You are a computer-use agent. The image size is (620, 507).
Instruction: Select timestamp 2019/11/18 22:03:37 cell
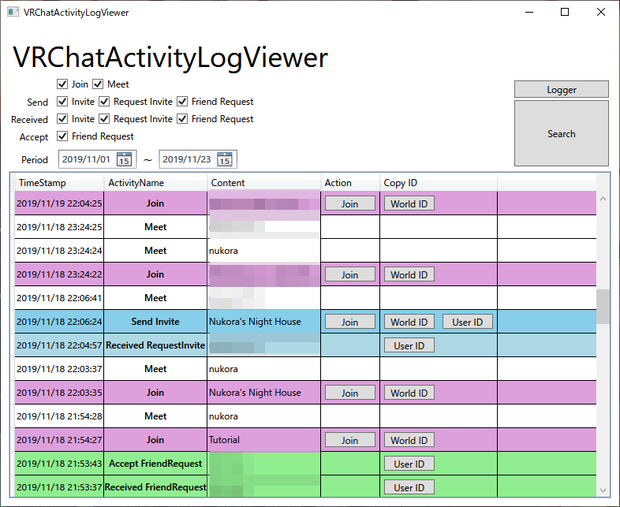(59, 369)
